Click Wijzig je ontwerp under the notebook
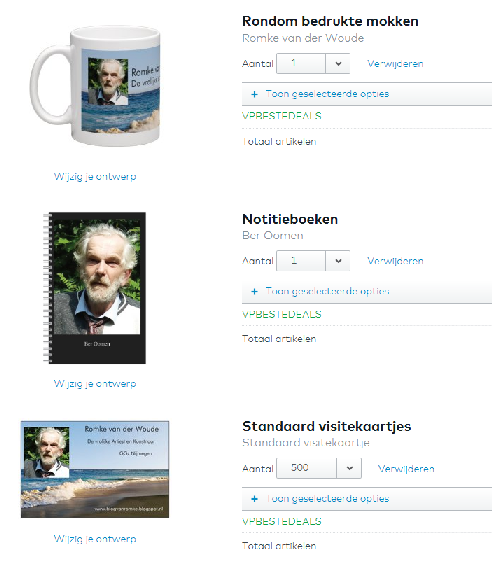The height and width of the screenshot is (563, 504). tap(95, 384)
